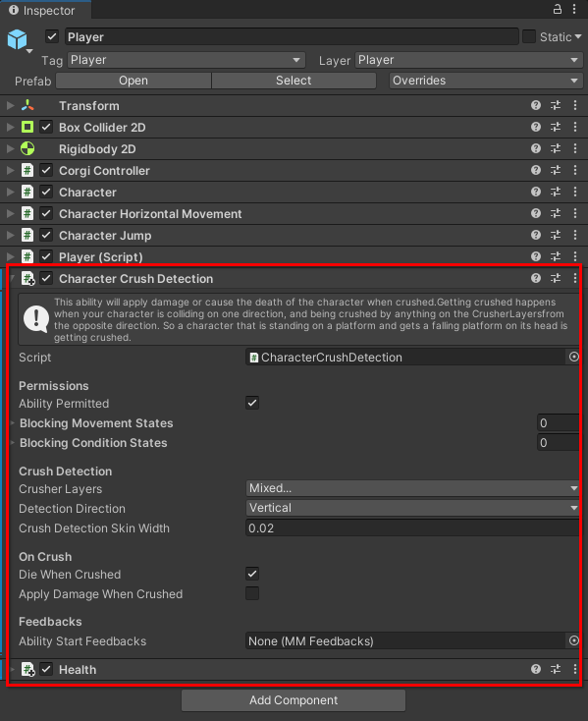Open presets for Corgi Controller
This screenshot has height=721, width=588.
(x=556, y=170)
